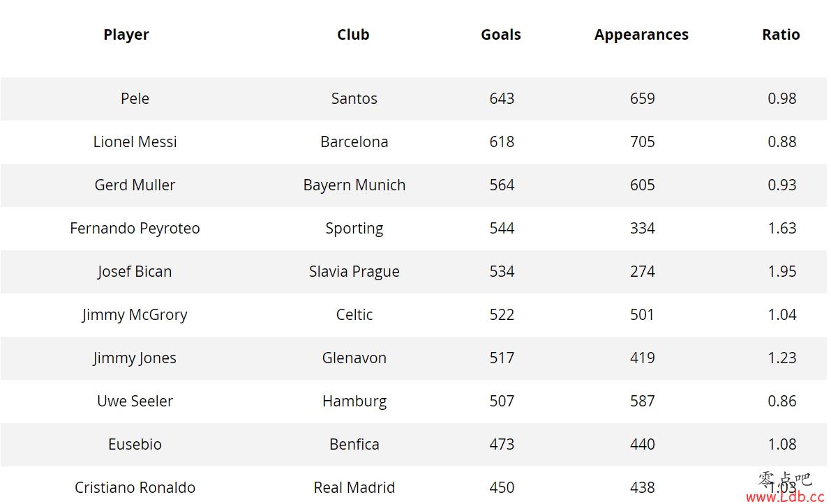
Task: Click the Benfica club cell
Action: (354, 444)
